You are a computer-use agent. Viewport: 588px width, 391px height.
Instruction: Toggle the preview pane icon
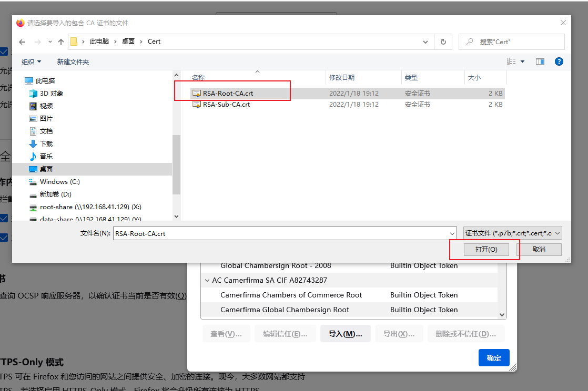coord(540,61)
